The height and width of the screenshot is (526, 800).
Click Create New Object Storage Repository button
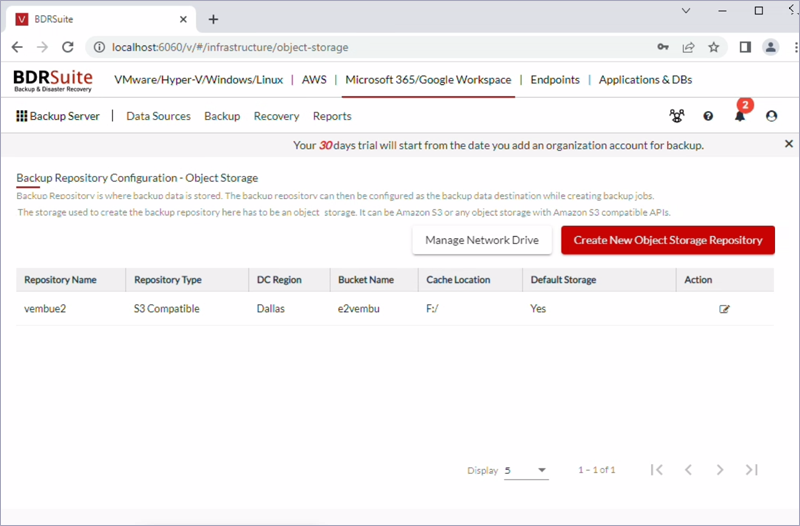click(668, 240)
